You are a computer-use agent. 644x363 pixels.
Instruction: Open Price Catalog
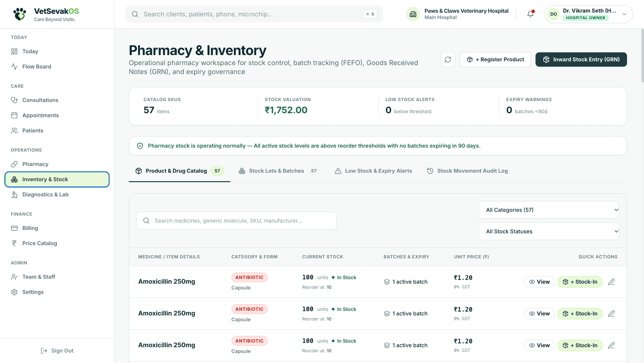[x=57, y=243]
